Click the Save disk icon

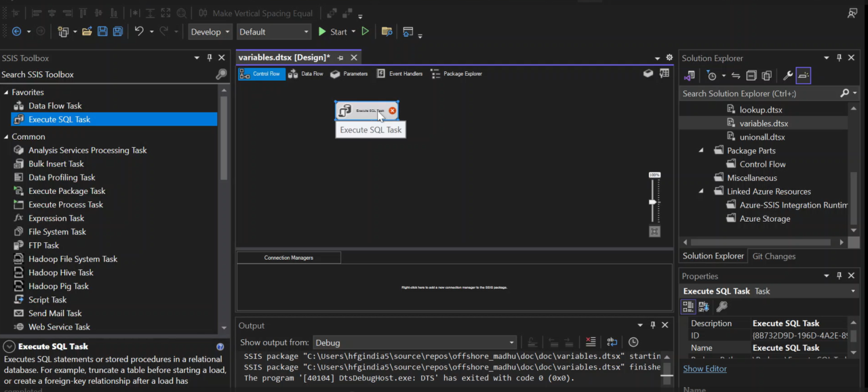tap(102, 32)
